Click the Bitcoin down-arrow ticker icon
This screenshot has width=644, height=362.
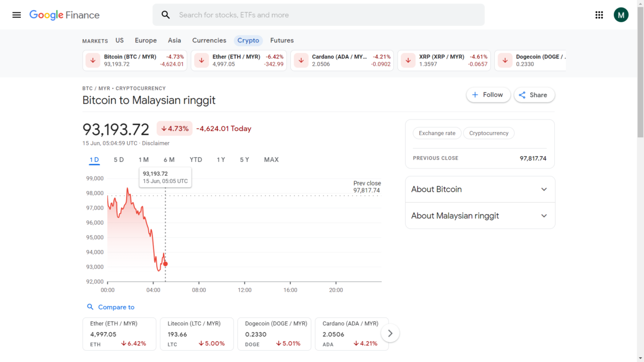(x=93, y=61)
